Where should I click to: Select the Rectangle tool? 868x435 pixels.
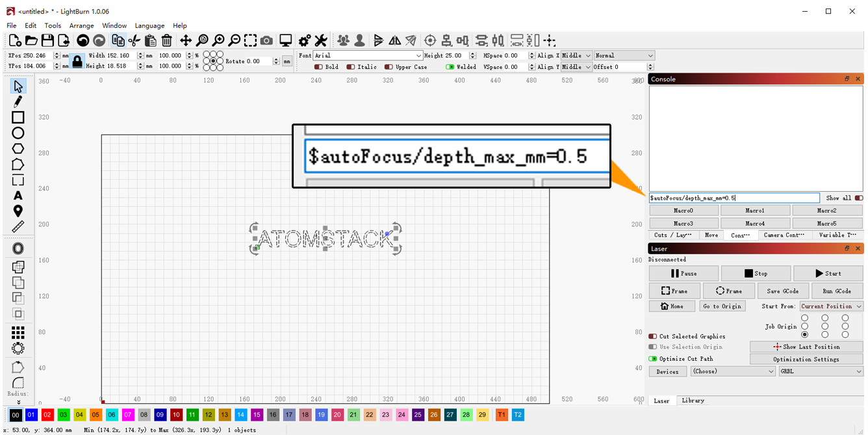pyautogui.click(x=18, y=117)
